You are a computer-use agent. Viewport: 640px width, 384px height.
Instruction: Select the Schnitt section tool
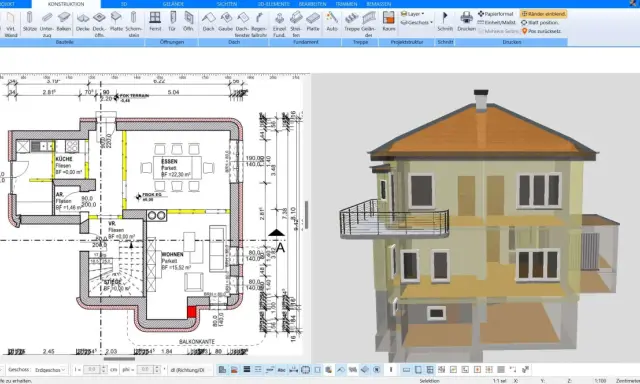[x=445, y=22]
